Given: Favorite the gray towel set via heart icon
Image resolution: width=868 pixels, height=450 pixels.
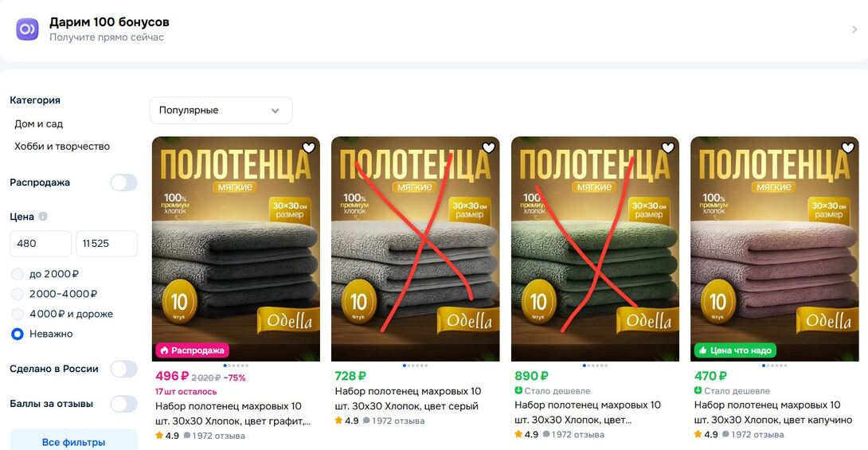Looking at the screenshot, I should pos(488,147).
